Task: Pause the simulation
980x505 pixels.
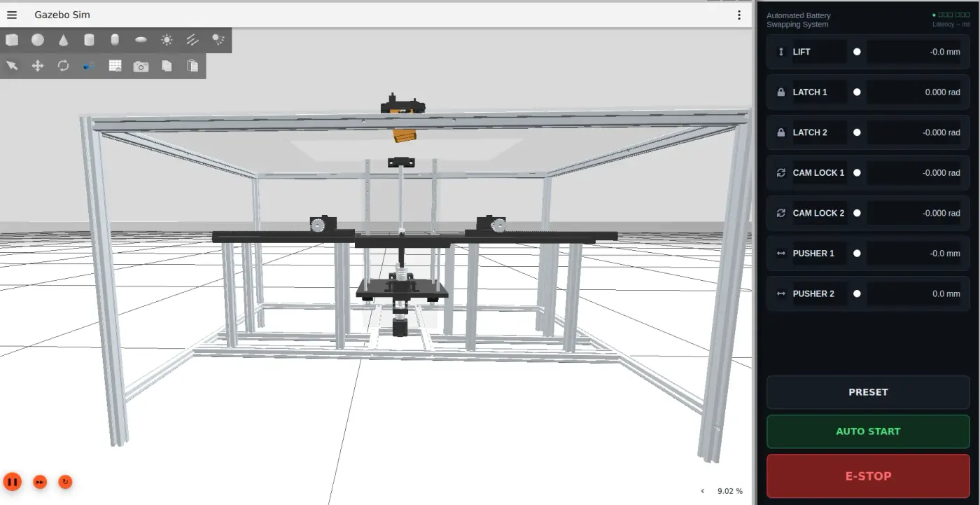Action: (x=13, y=482)
